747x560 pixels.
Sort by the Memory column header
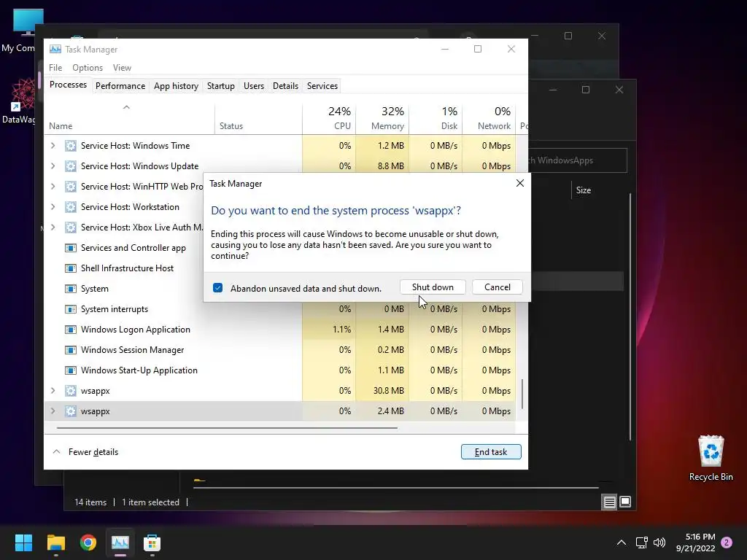click(382, 118)
